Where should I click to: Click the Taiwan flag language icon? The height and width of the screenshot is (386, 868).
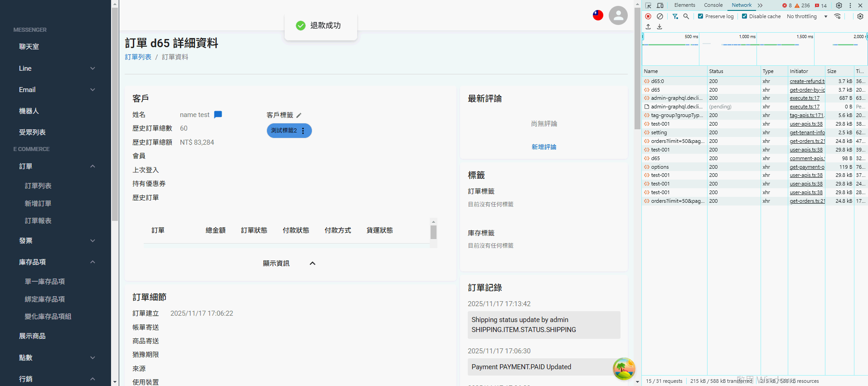pyautogui.click(x=598, y=15)
